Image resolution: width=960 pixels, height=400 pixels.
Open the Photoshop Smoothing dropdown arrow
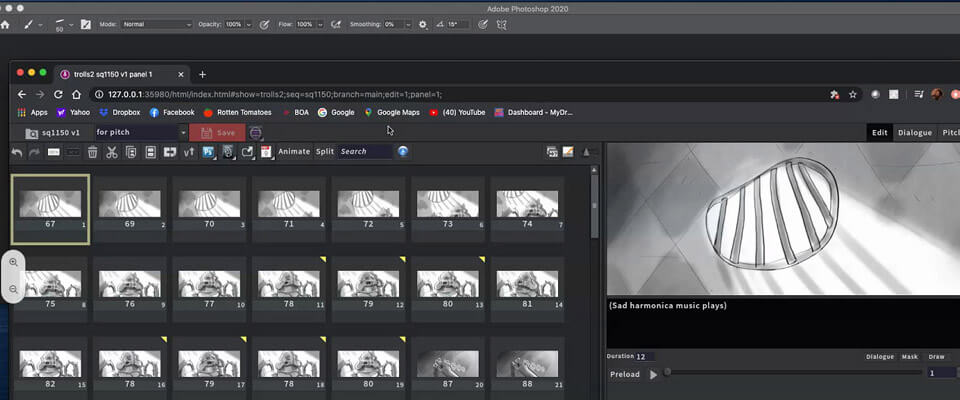[x=407, y=25]
